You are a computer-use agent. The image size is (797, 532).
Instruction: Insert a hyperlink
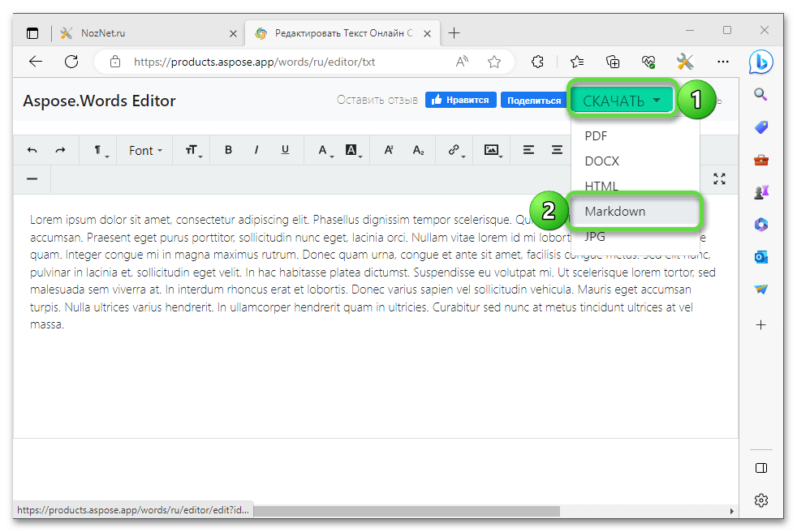[455, 150]
